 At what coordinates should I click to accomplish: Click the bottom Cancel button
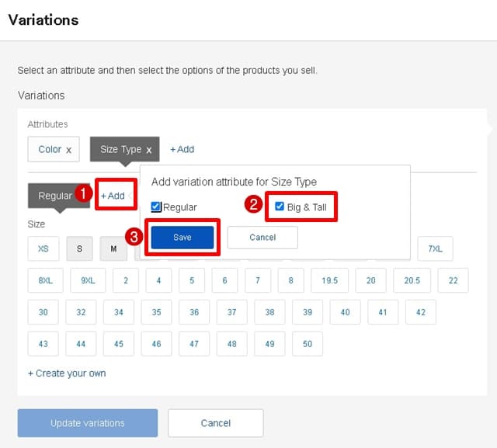pyautogui.click(x=216, y=423)
